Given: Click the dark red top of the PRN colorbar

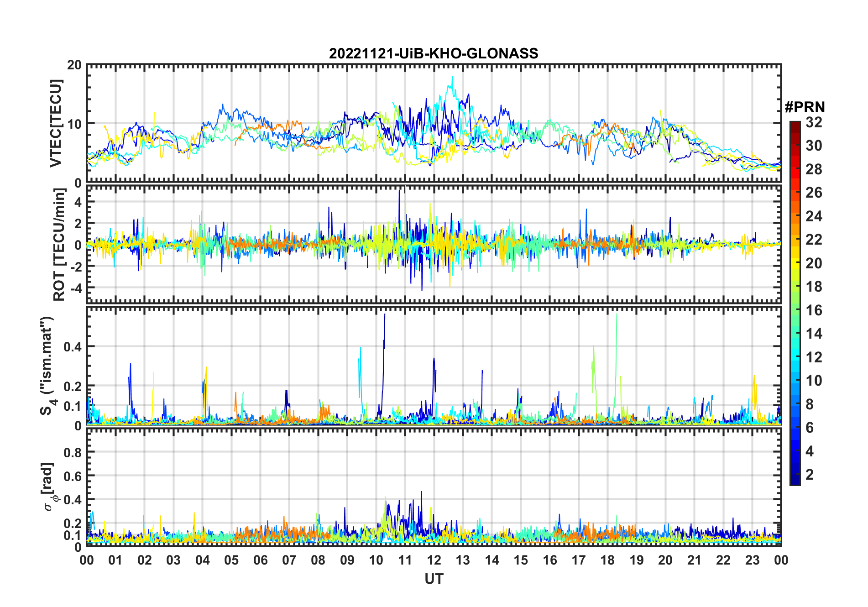Looking at the screenshot, I should 795,126.
